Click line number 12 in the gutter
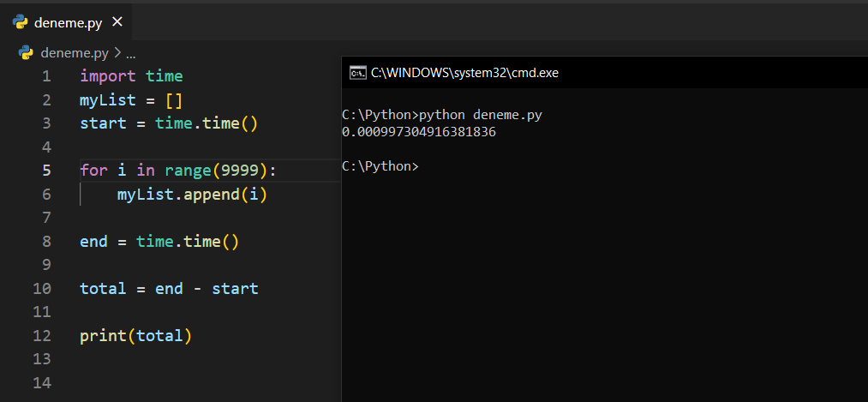The width and height of the screenshot is (868, 402). tap(42, 336)
